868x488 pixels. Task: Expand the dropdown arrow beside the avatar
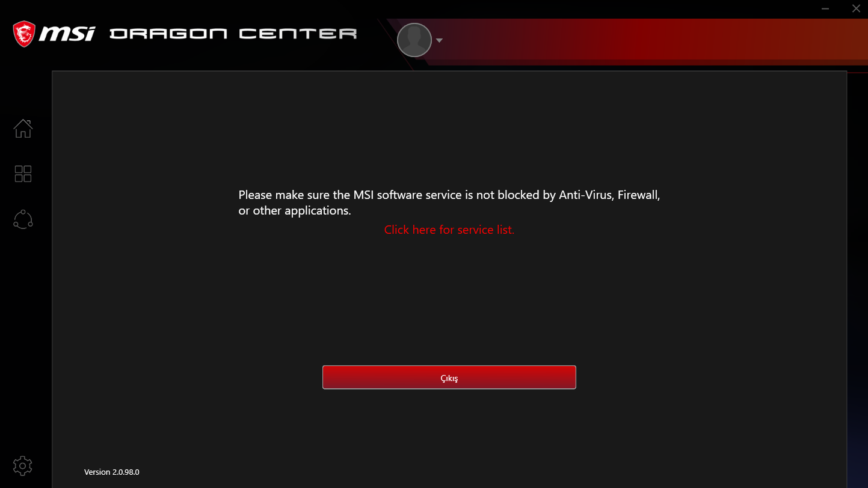439,40
